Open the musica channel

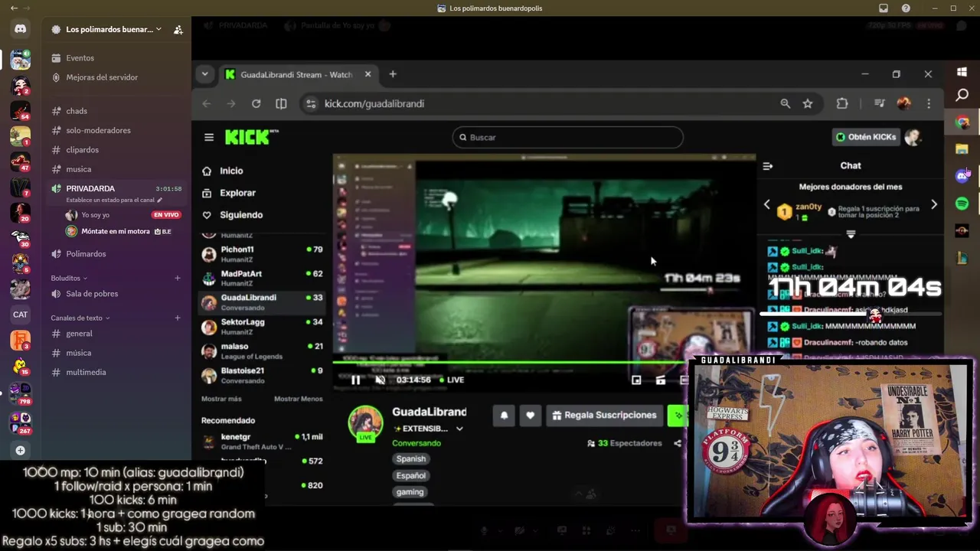click(78, 169)
